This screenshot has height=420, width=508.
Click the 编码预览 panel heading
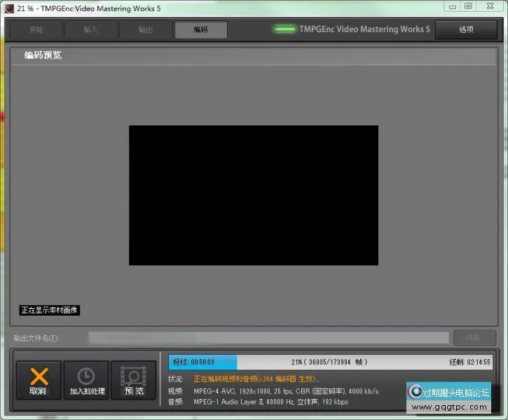(43, 55)
